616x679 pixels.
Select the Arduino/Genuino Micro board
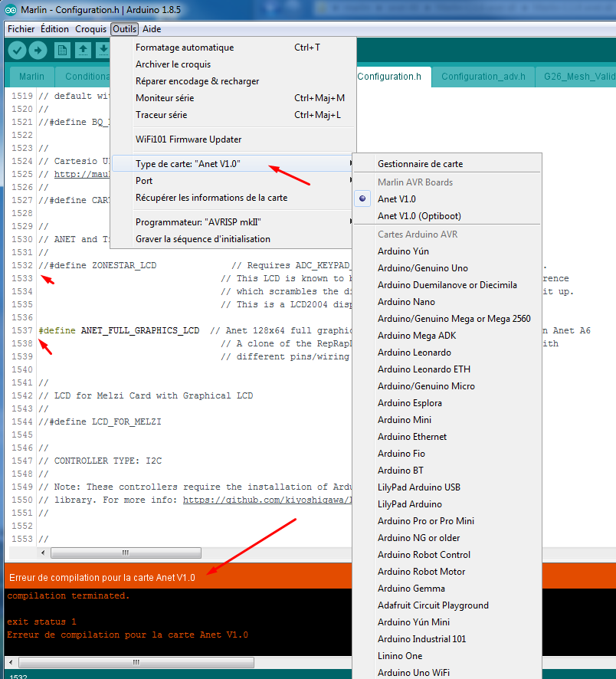(x=447, y=386)
